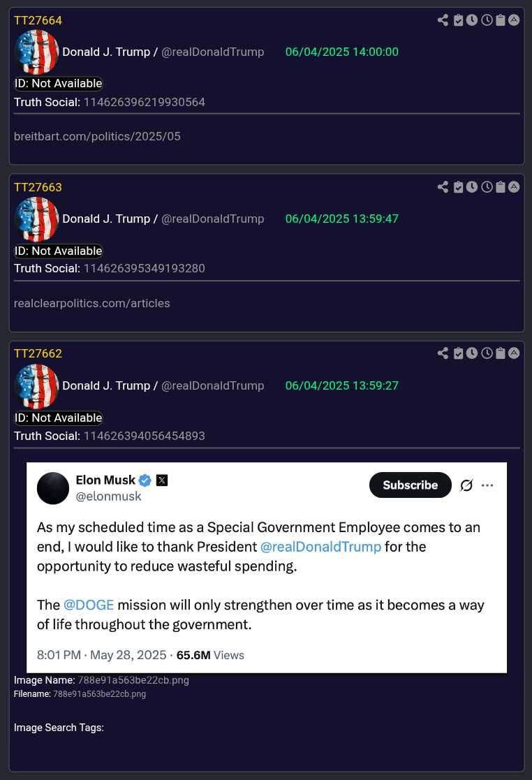Image resolution: width=532 pixels, height=780 pixels.
Task: Open the breitbart.com/politics/2025/05 link
Action: coord(97,136)
